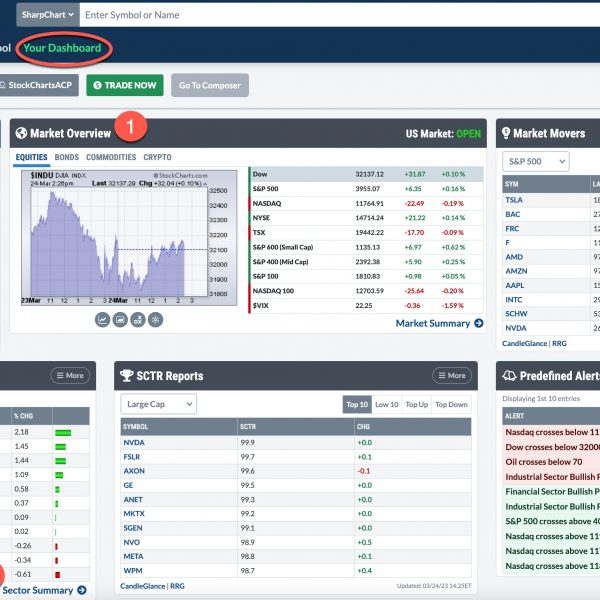Open CandleGlance link under Market Movers
The image size is (600, 600).
point(525,343)
